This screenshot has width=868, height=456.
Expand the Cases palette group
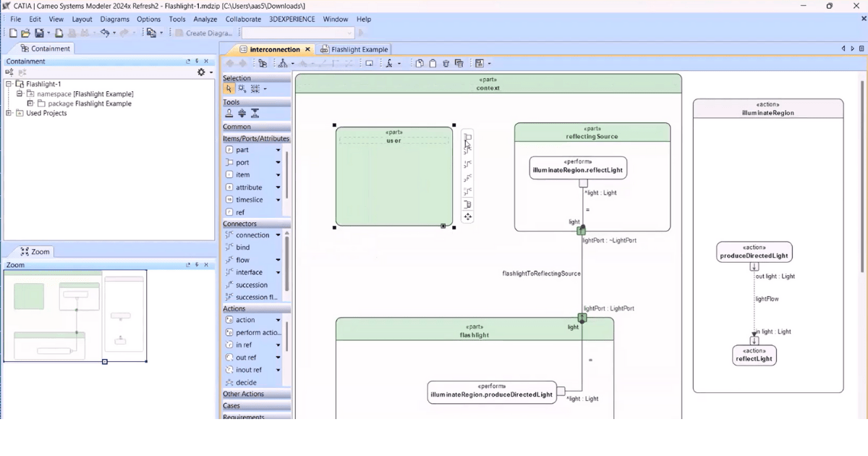(x=256, y=406)
